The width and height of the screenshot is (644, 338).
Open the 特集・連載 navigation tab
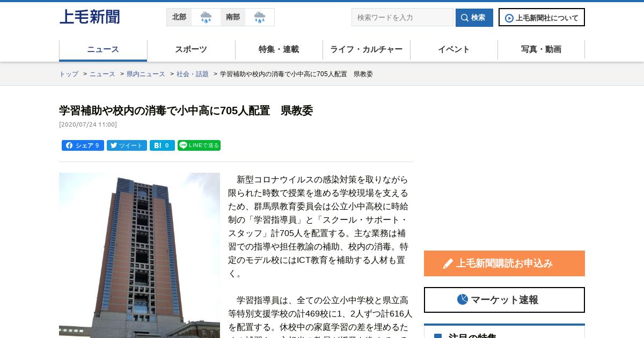(279, 50)
